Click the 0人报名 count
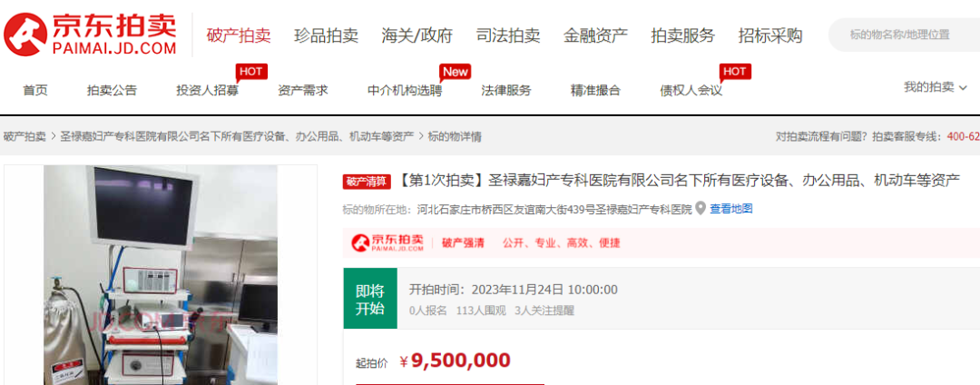Image resolution: width=980 pixels, height=385 pixels. (428, 310)
